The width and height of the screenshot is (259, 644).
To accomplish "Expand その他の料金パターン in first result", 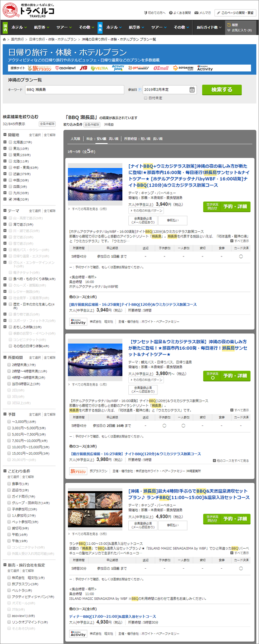I will 146,211.
